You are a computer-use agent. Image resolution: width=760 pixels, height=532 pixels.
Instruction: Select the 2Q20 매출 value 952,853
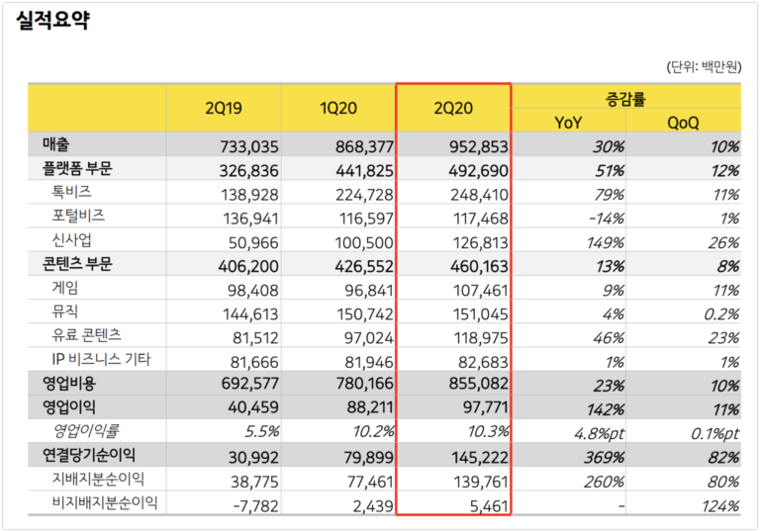(478, 146)
